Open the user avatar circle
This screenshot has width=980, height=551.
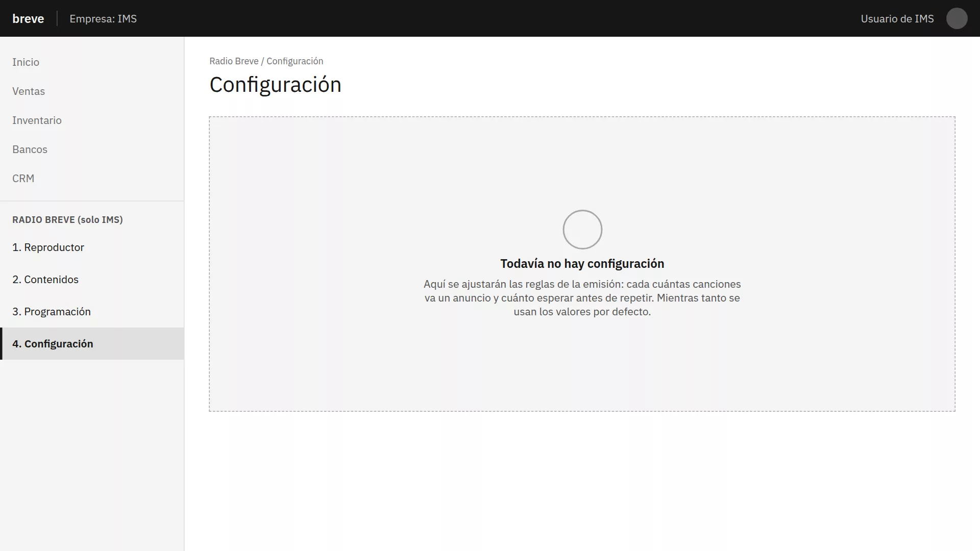[957, 18]
